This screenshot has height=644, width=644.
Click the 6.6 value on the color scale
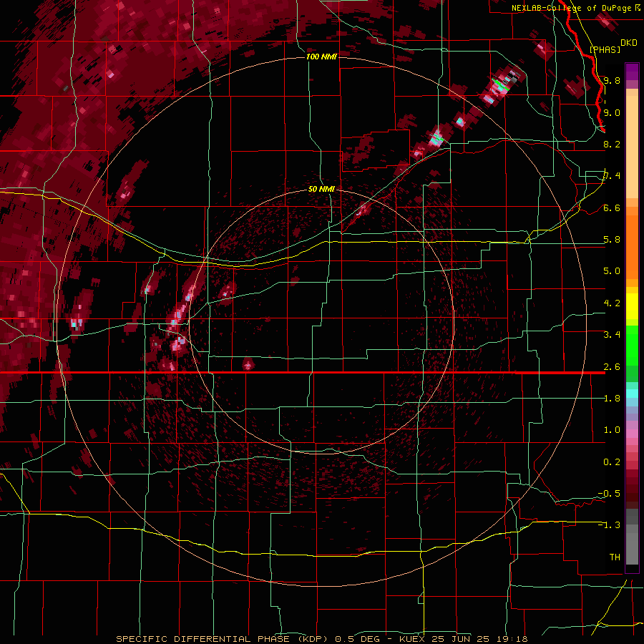pyautogui.click(x=612, y=208)
